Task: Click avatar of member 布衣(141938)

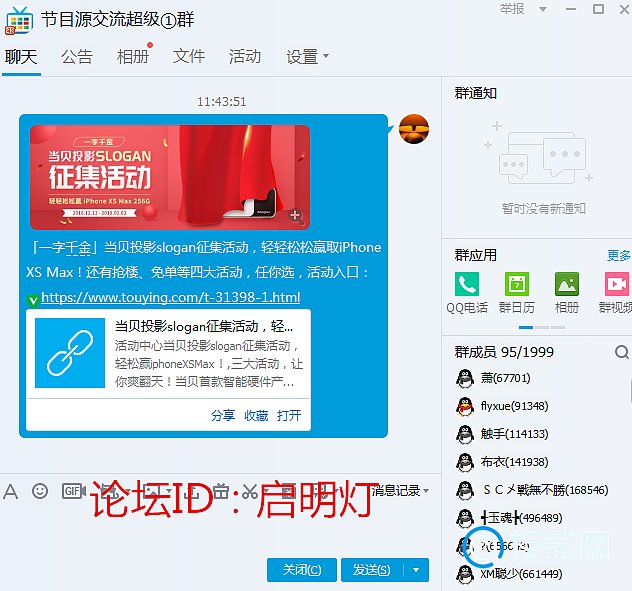Action: [x=465, y=462]
